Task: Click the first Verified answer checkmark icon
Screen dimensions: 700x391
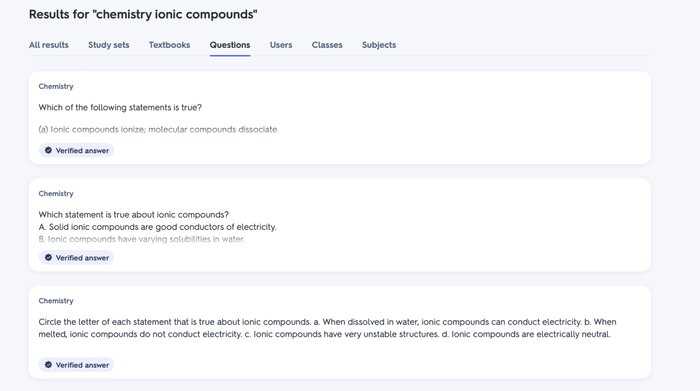Action: 48,150
